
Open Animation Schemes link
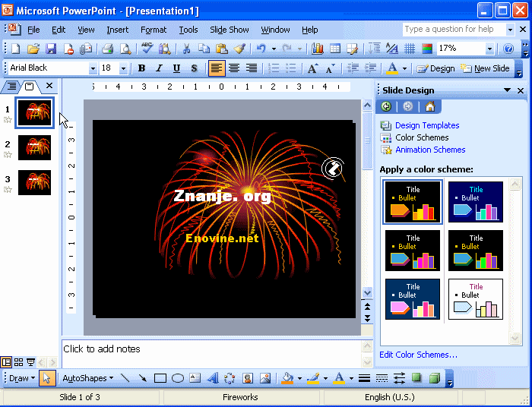(430, 150)
